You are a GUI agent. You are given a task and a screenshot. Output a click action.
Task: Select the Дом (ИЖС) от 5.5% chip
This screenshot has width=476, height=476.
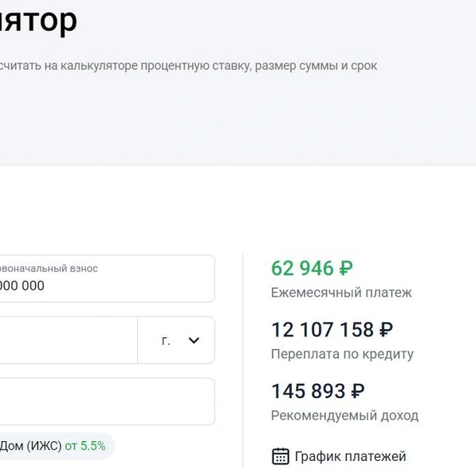pyautogui.click(x=57, y=446)
